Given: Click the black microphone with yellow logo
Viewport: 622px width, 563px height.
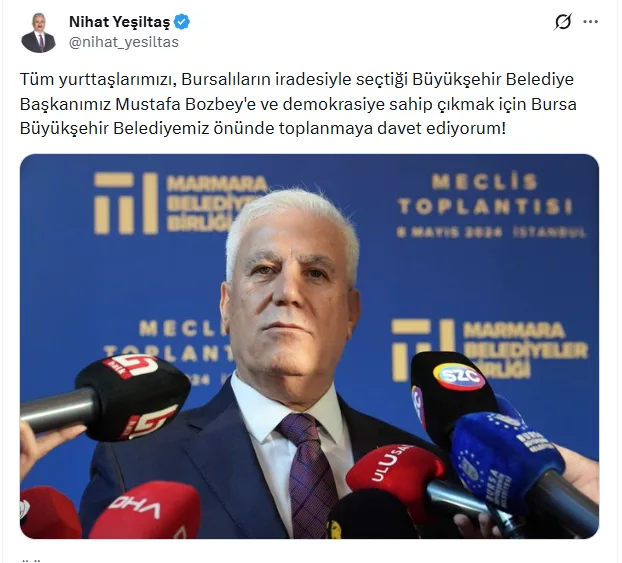Looking at the screenshot, I should pos(371,516).
